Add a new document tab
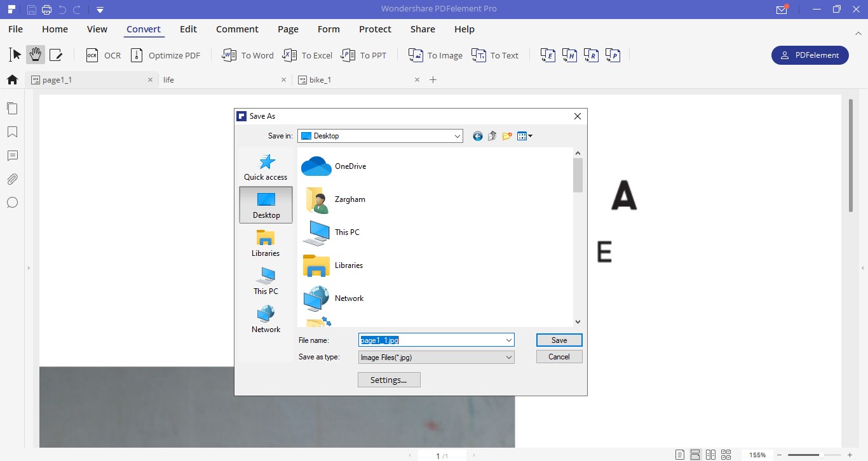 pos(433,80)
